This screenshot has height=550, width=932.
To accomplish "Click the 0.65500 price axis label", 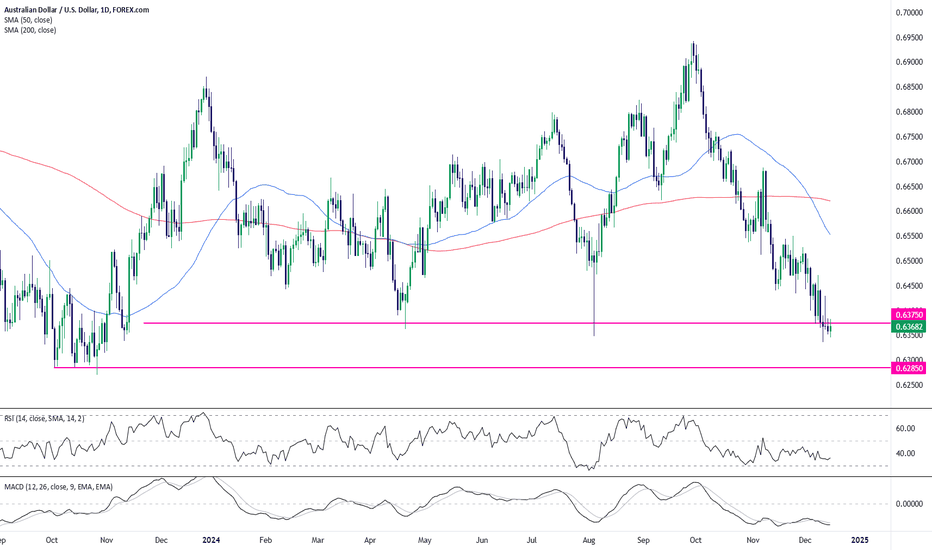I will click(x=909, y=236).
